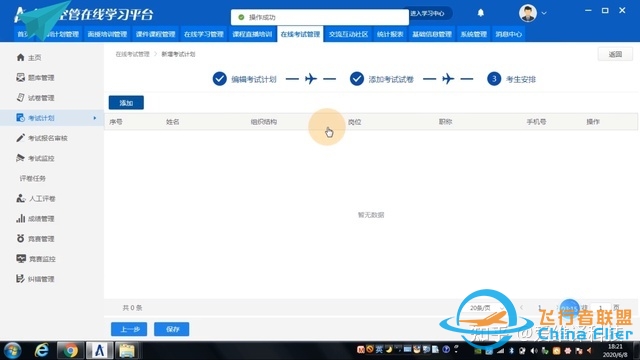
Task: Click step 3 circle 考生安排
Action: coord(494,79)
